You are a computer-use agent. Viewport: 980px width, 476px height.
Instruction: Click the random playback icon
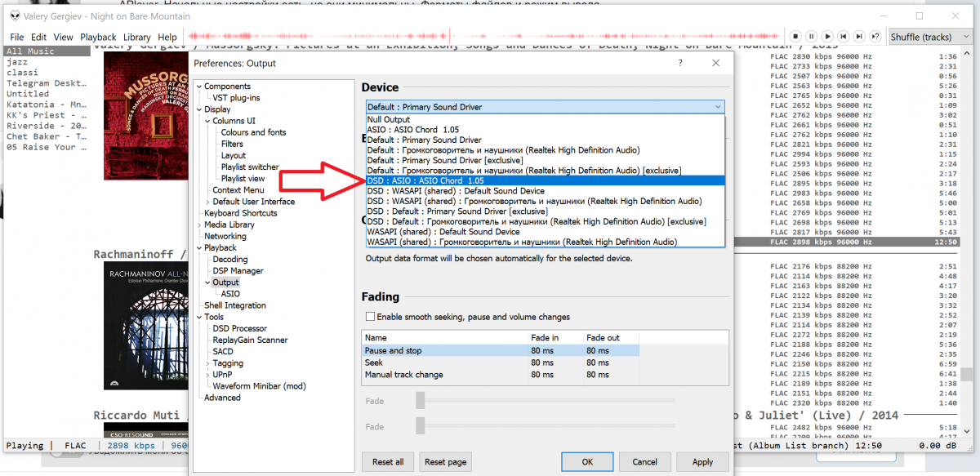pyautogui.click(x=875, y=37)
